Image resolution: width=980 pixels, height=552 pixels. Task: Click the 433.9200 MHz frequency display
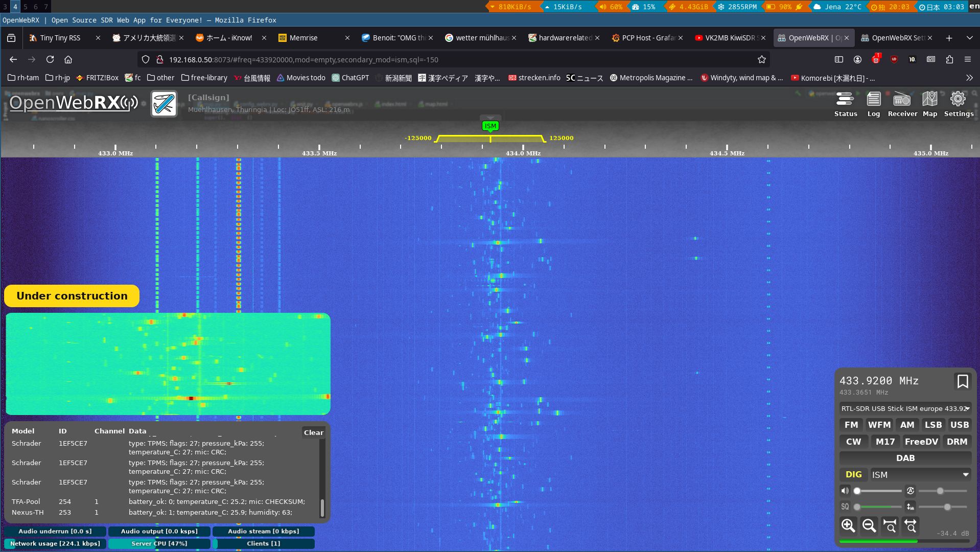879,381
